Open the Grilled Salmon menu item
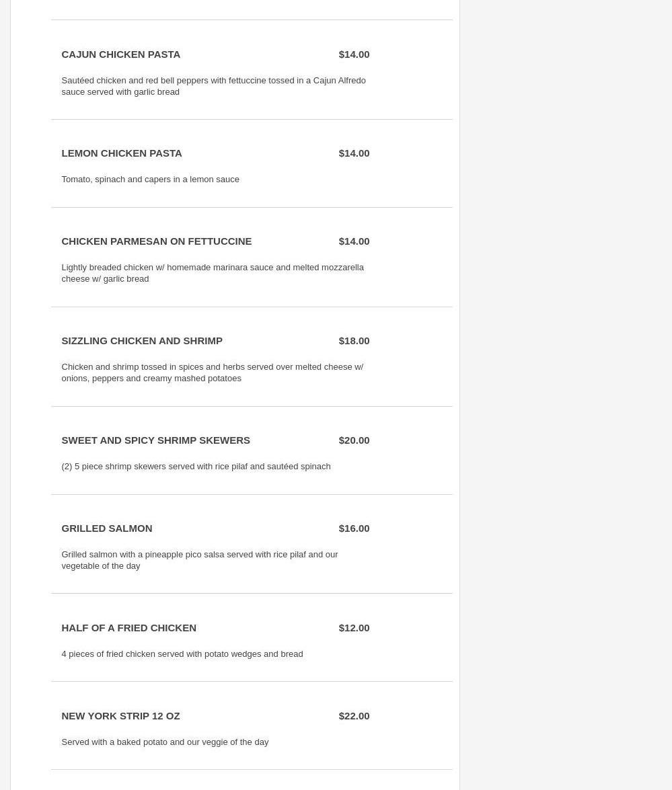The height and width of the screenshot is (790, 672). pos(106,528)
